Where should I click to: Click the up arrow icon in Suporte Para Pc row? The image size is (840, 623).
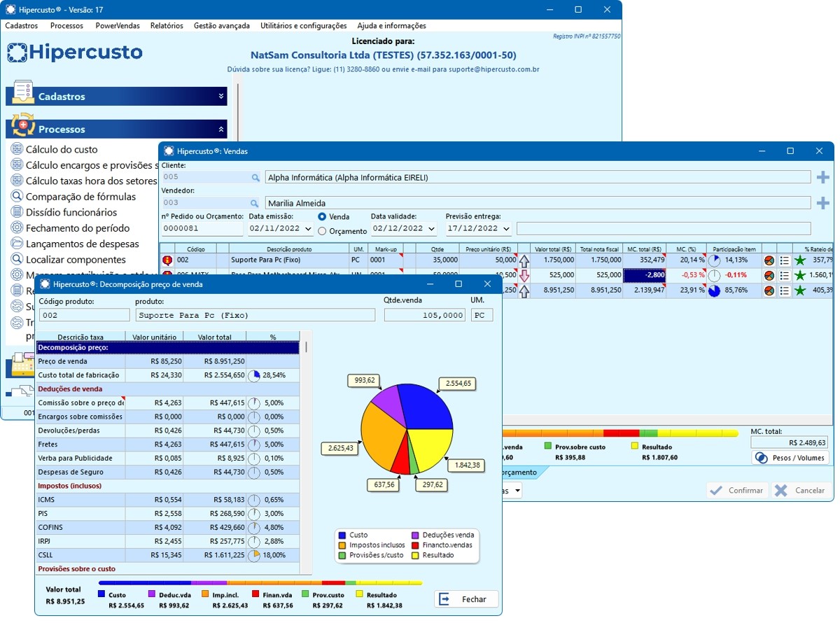524,260
